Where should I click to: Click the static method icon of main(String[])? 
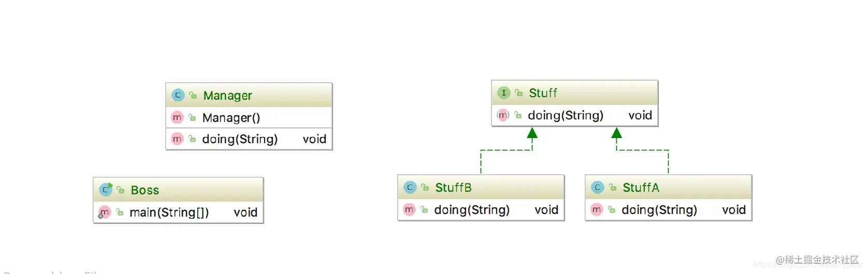104,212
